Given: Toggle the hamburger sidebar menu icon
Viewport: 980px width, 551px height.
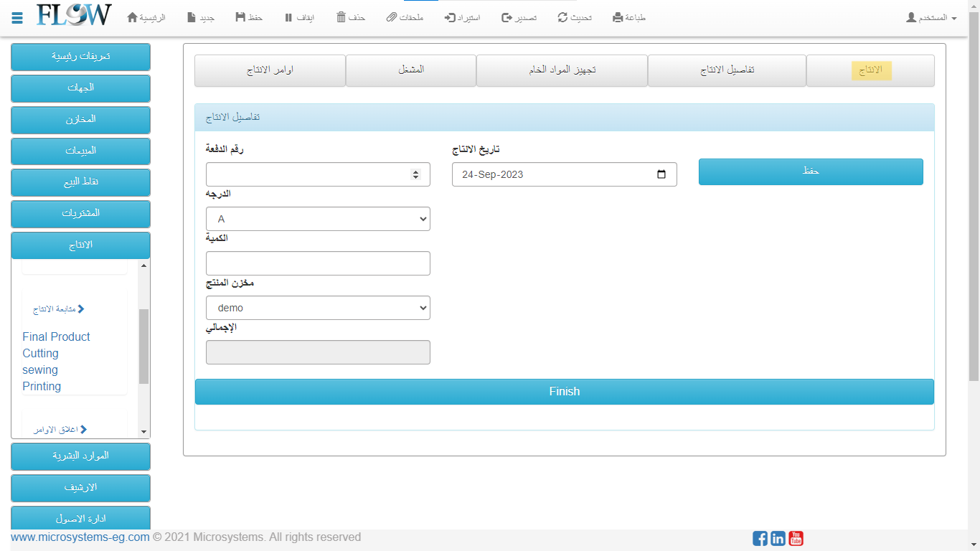Looking at the screenshot, I should pos(17,18).
